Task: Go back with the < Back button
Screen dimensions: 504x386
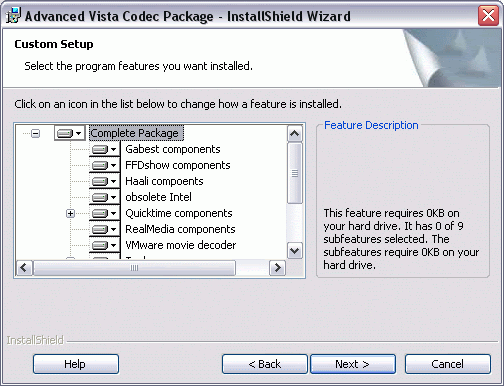Action: (265, 364)
